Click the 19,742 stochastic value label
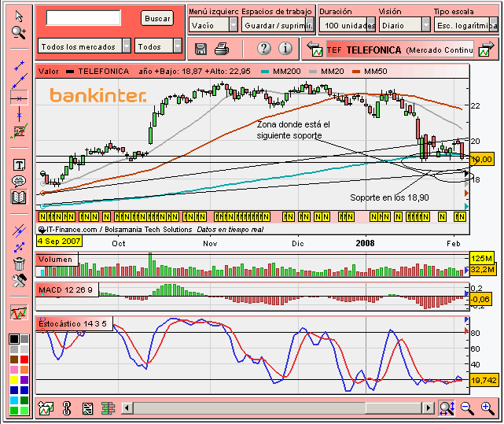 tap(484, 380)
